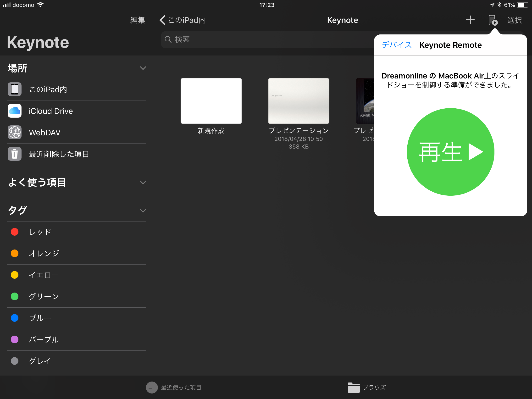Tap the search magnifier icon
The height and width of the screenshot is (399, 532).
[168, 39]
